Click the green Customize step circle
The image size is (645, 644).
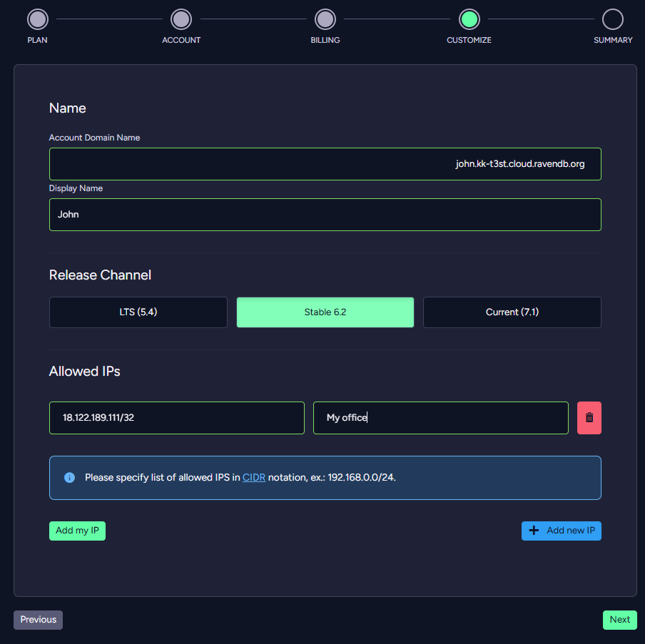(469, 19)
